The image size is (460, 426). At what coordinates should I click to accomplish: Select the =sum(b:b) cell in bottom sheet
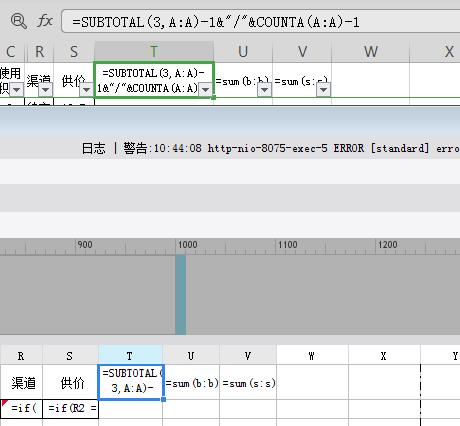coord(192,383)
